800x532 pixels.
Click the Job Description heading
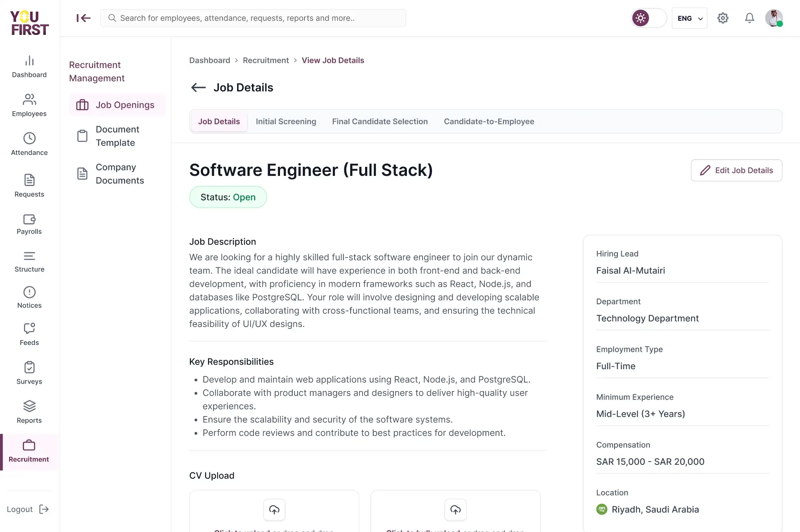pos(223,242)
